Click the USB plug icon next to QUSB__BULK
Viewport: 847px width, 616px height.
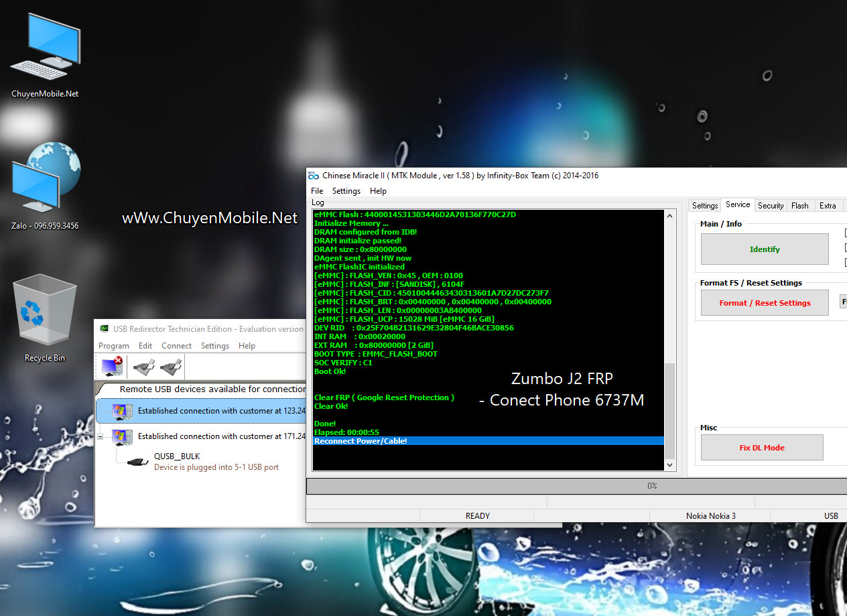click(137, 462)
